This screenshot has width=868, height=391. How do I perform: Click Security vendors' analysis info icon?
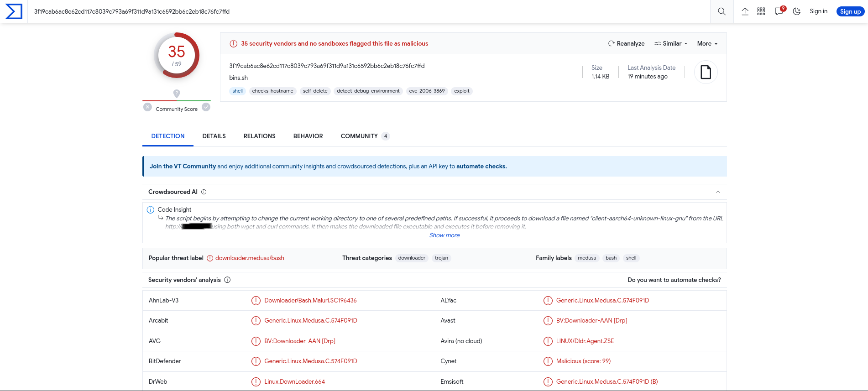227,280
